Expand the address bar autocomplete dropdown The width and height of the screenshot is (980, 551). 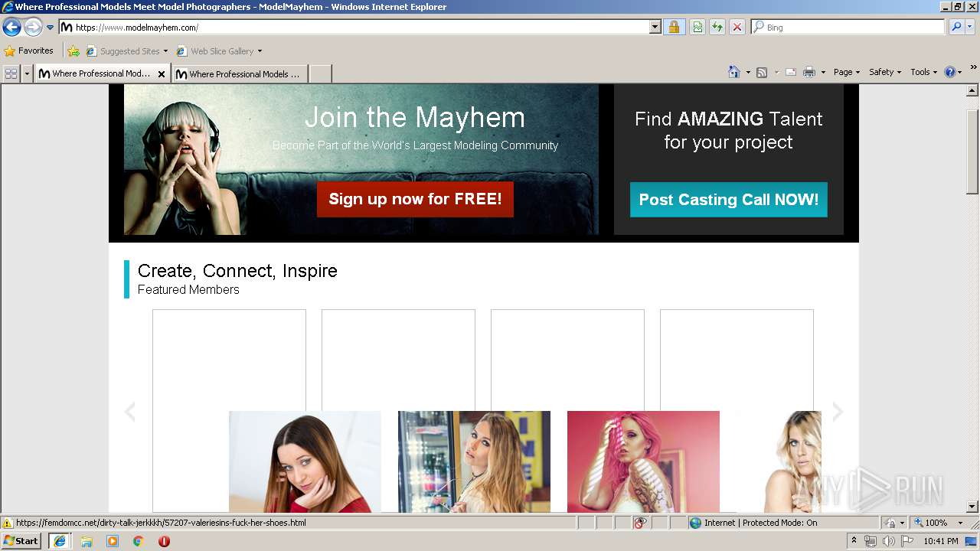click(x=655, y=27)
